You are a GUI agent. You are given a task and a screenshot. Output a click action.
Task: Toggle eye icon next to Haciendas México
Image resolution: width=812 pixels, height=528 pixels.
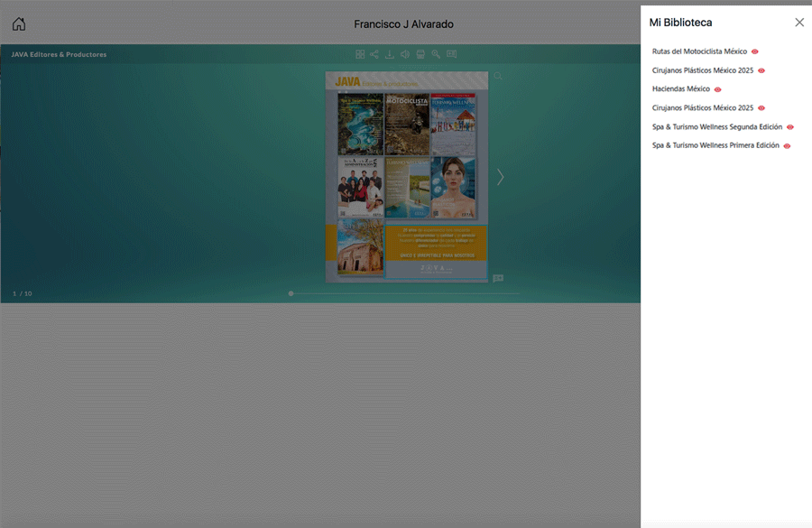[x=718, y=89]
